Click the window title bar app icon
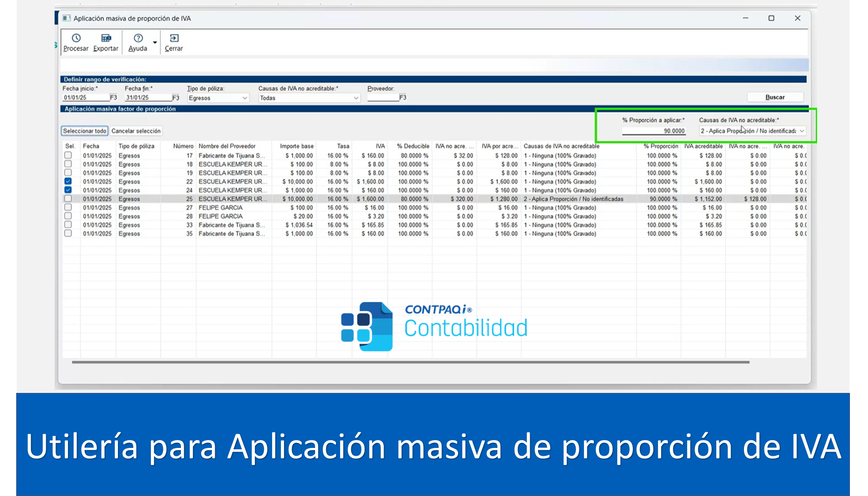The image size is (868, 496). pos(67,18)
